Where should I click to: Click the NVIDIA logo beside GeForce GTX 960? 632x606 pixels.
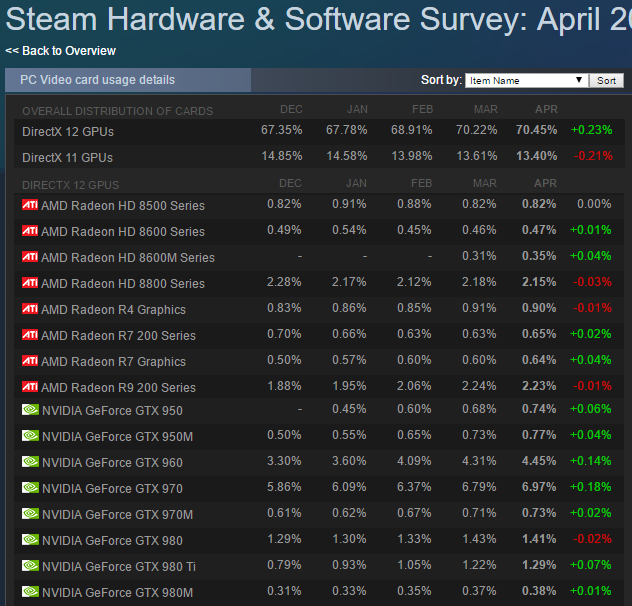tap(30, 462)
